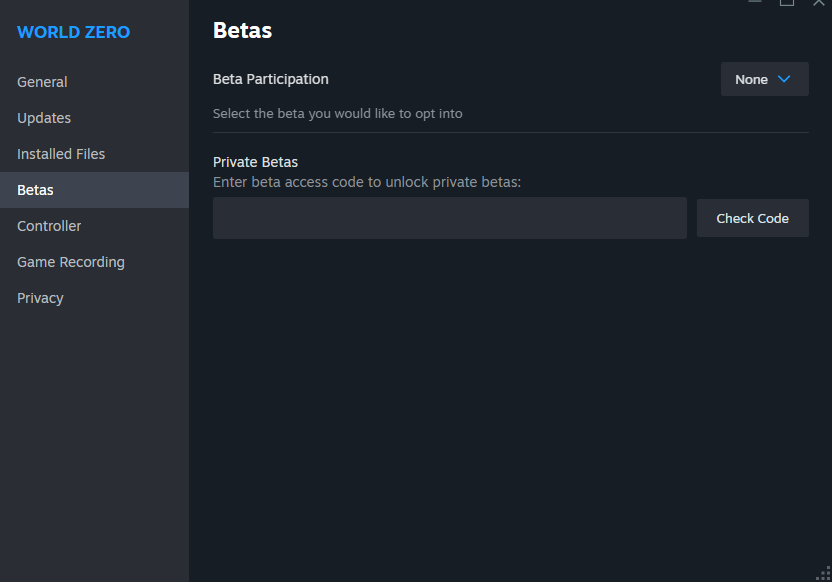Click the Beta Participation label
832x582 pixels.
click(271, 79)
